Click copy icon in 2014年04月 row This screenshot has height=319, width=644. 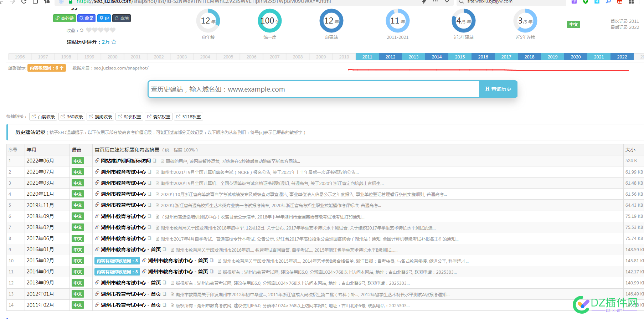point(212,272)
